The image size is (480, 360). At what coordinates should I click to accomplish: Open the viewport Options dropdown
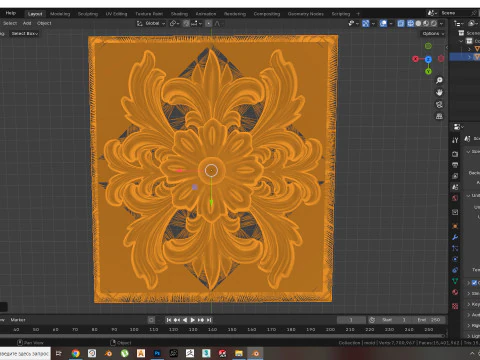[433, 33]
